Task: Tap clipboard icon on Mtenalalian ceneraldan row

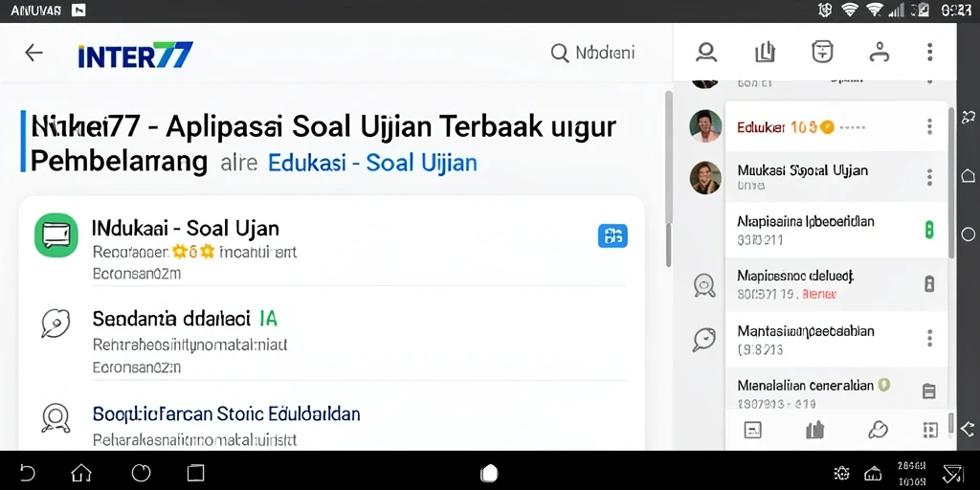Action: (x=929, y=391)
